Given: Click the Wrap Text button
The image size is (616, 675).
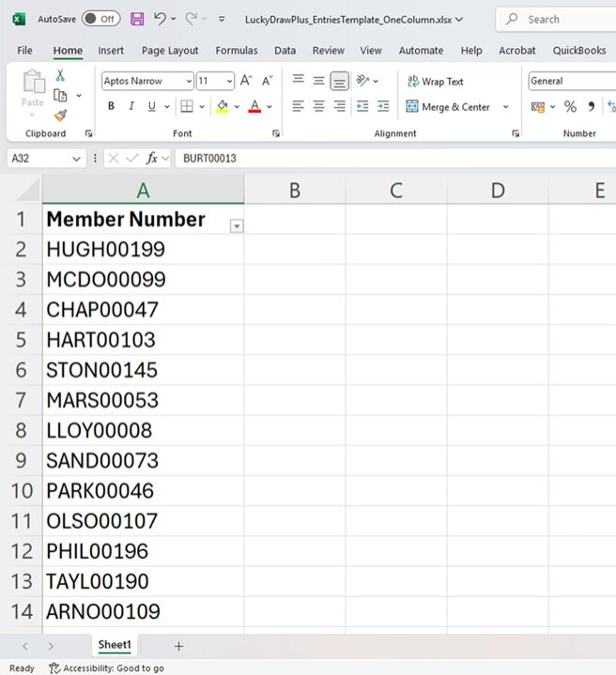Looking at the screenshot, I should [435, 82].
